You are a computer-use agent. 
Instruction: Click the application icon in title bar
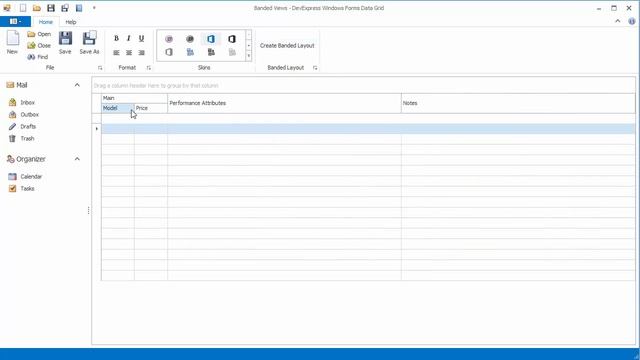[7, 8]
